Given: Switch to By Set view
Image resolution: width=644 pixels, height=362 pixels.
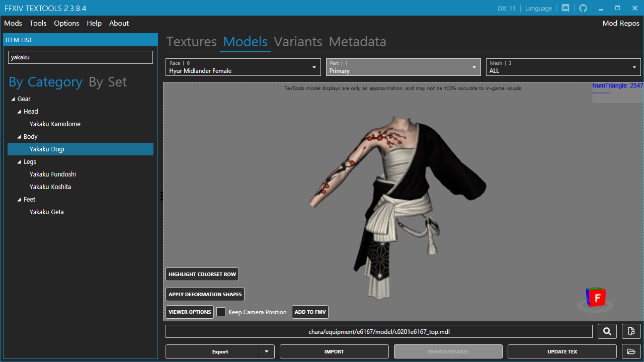Looking at the screenshot, I should [x=108, y=82].
